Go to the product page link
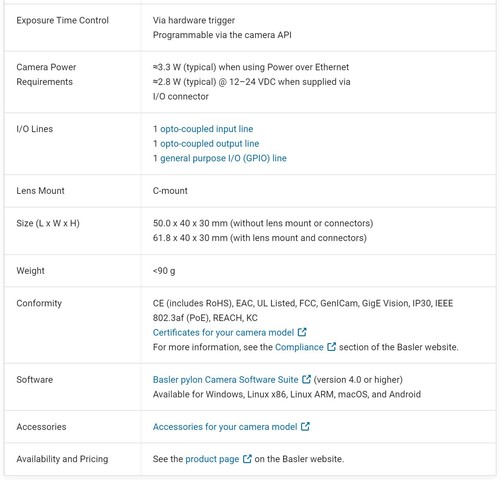The height and width of the screenshot is (480, 500). click(212, 459)
